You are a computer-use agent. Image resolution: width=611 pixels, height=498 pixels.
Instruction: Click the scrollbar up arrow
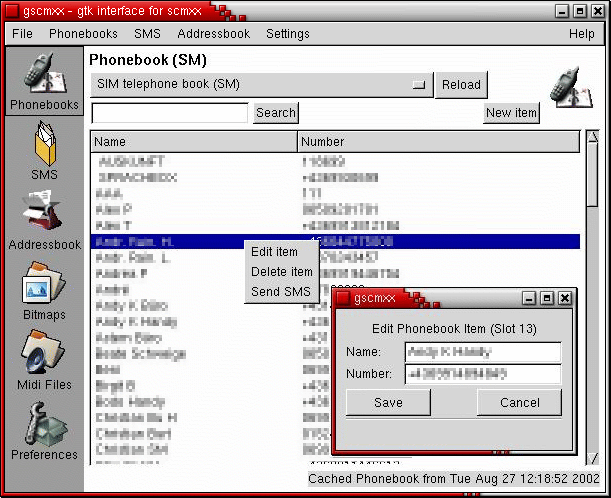(x=593, y=137)
